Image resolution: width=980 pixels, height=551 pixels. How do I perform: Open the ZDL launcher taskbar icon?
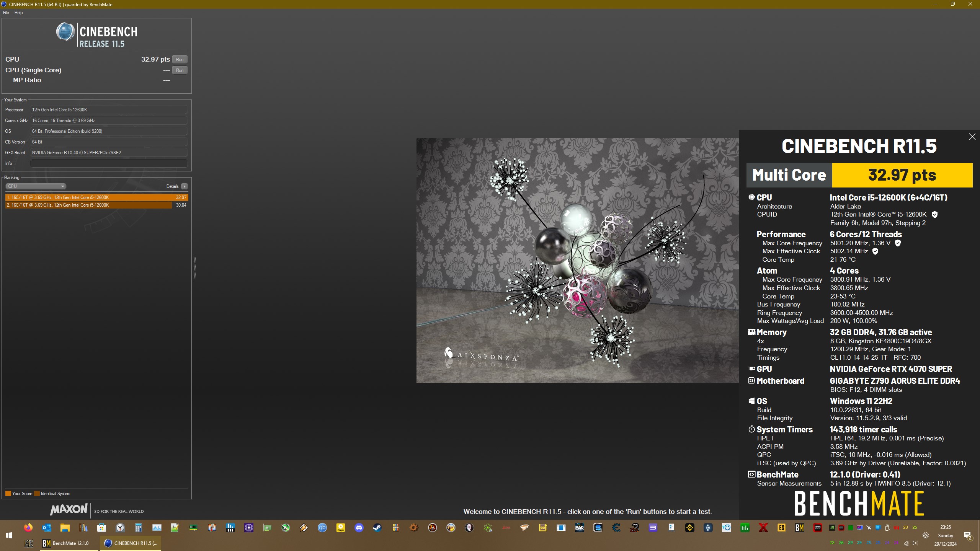pyautogui.click(x=635, y=528)
